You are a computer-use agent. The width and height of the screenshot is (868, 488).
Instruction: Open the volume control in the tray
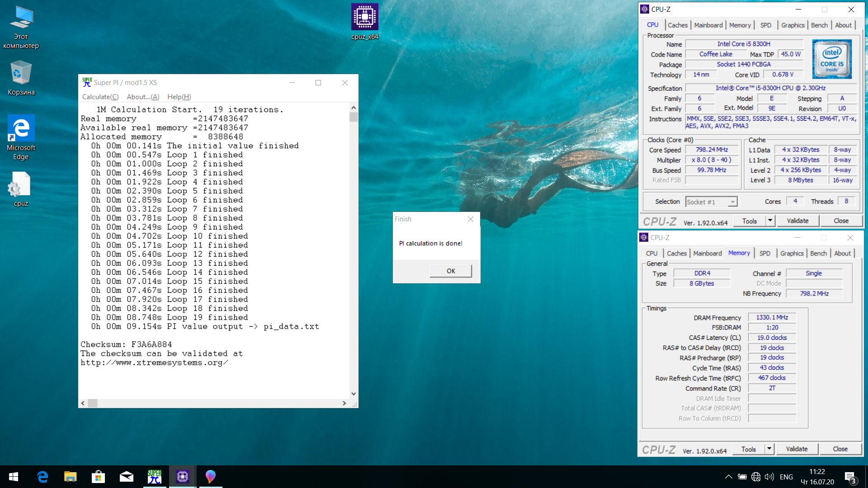click(769, 477)
